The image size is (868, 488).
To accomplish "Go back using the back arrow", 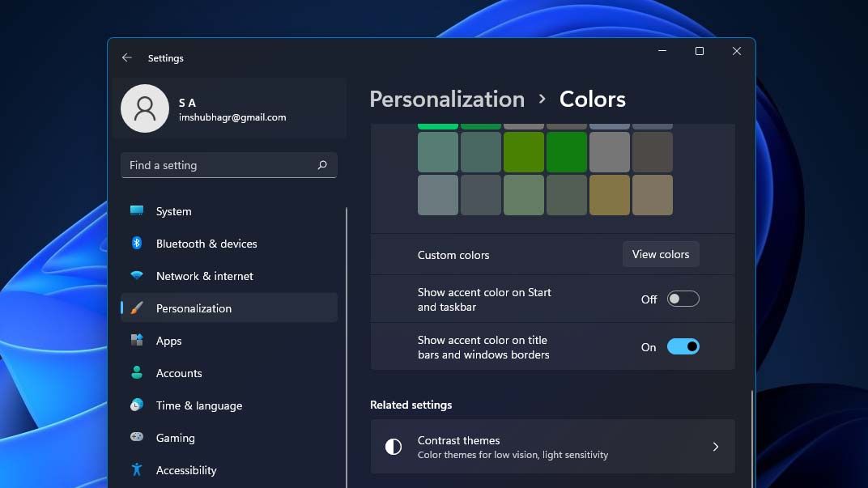I will click(x=127, y=57).
